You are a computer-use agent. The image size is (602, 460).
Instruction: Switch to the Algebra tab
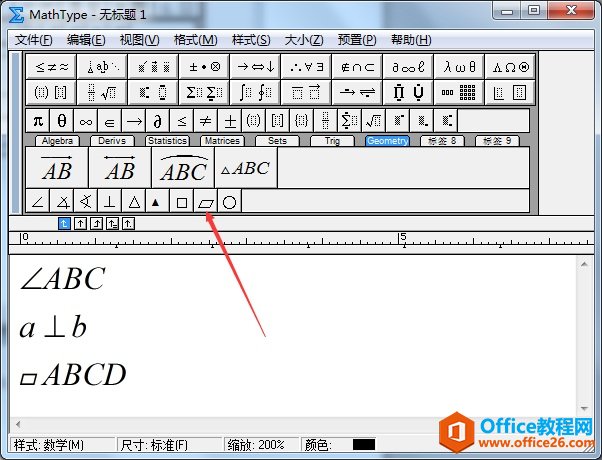(57, 141)
